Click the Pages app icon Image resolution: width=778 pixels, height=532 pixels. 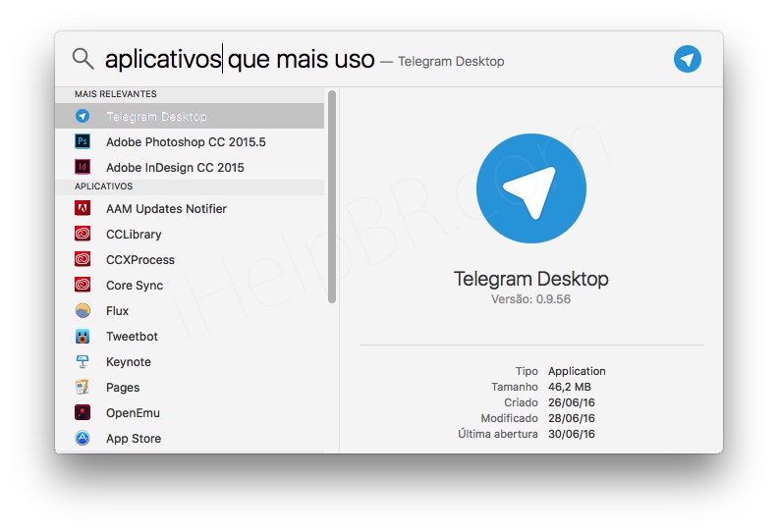83,387
